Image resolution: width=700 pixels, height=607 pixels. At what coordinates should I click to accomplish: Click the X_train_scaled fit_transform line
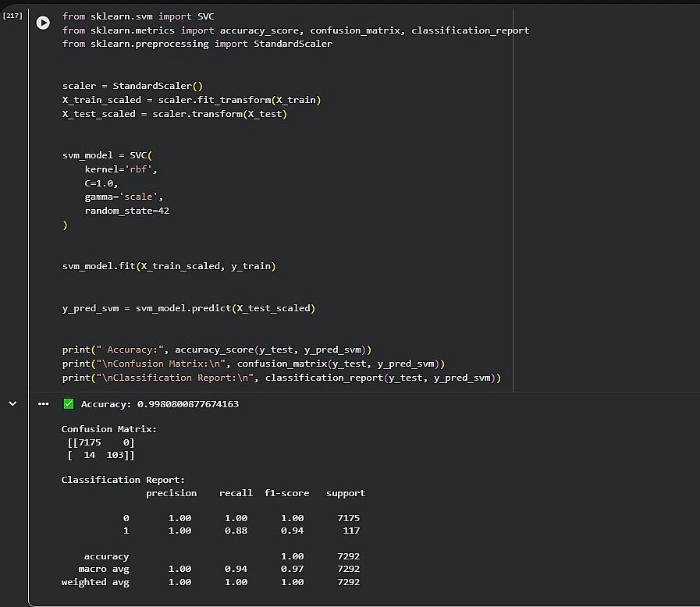tap(191, 100)
